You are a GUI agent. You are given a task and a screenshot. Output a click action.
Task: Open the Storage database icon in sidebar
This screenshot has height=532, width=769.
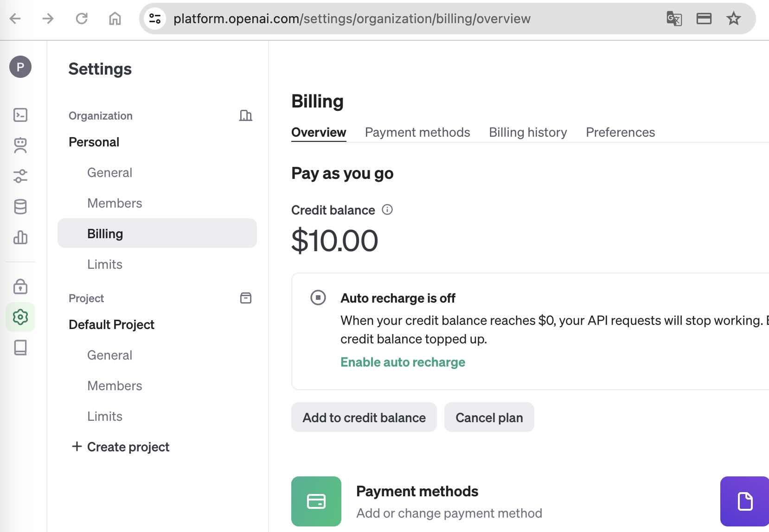(20, 207)
